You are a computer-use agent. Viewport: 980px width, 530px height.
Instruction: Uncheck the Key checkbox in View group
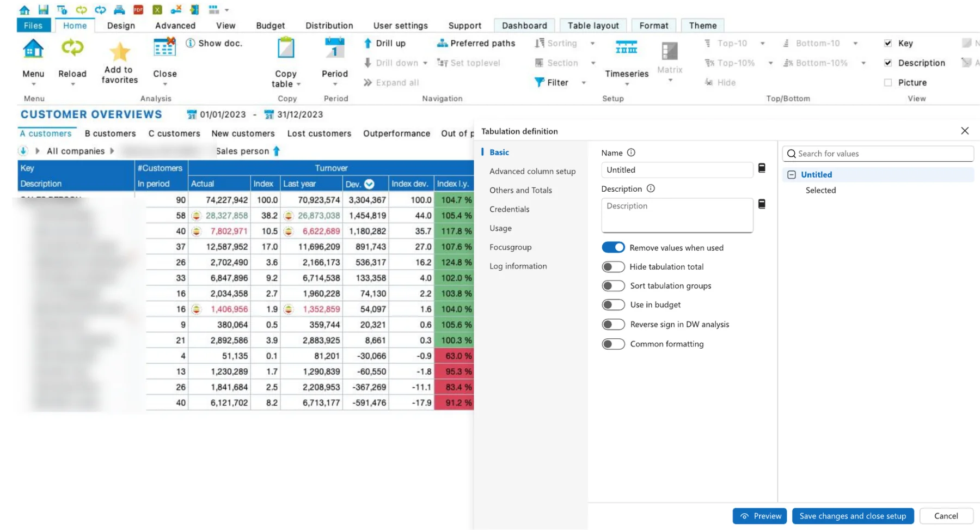coord(888,43)
